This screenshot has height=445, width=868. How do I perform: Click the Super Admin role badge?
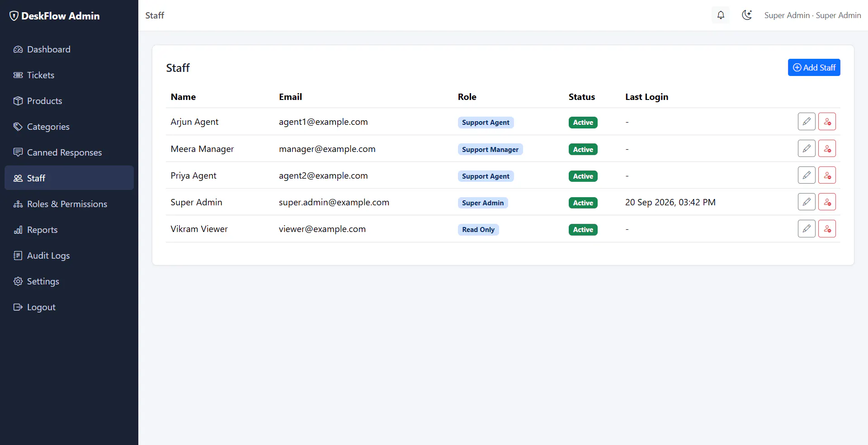pos(483,203)
